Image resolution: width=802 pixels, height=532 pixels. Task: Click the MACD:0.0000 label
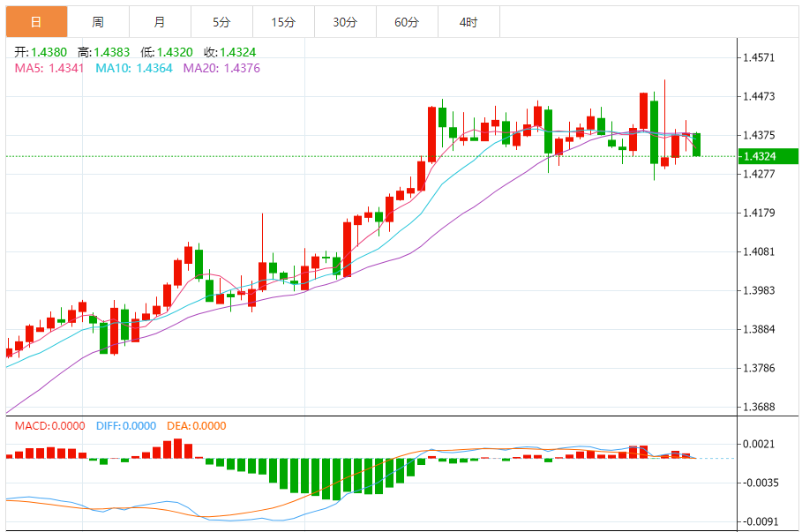click(x=49, y=425)
